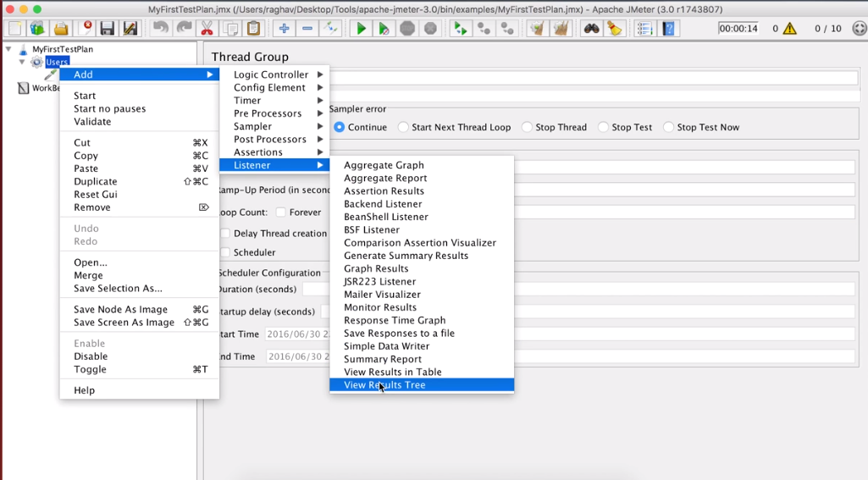Image resolution: width=868 pixels, height=480 pixels.
Task: Click the Save floppy disk toolbar icon
Action: 107,28
